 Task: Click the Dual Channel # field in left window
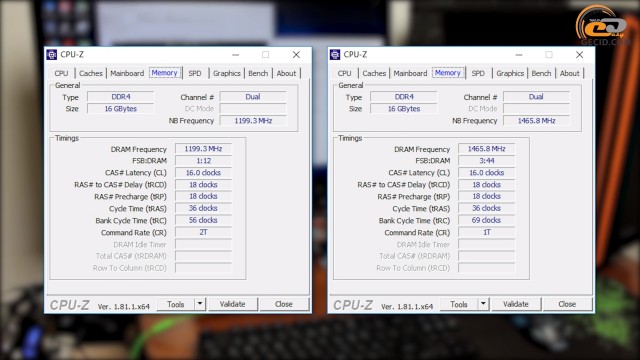[x=253, y=97]
